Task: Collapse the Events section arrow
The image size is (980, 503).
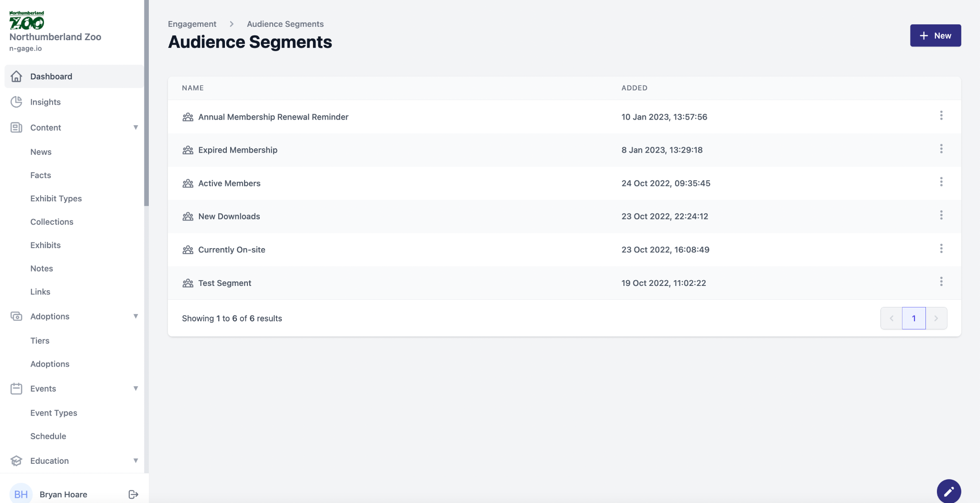Action: 135,389
